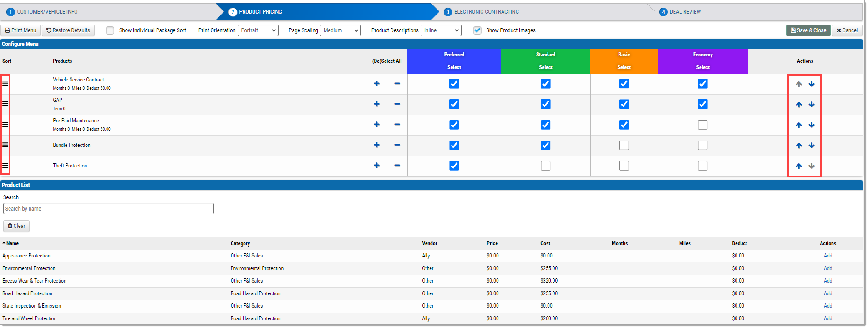This screenshot has width=868, height=328.
Task: Move GAP product up
Action: pos(799,105)
